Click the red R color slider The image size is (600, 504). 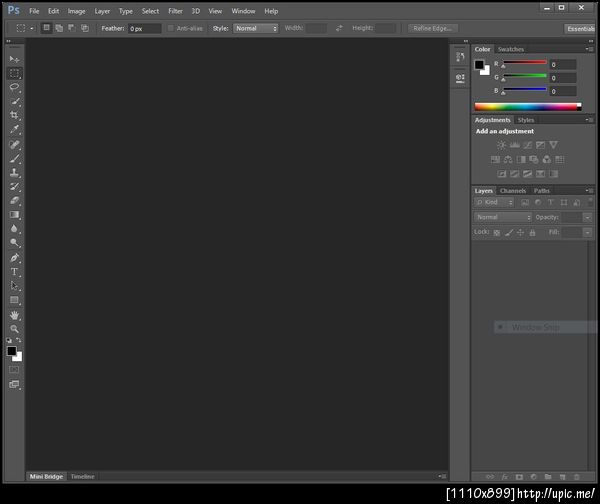tap(525, 62)
